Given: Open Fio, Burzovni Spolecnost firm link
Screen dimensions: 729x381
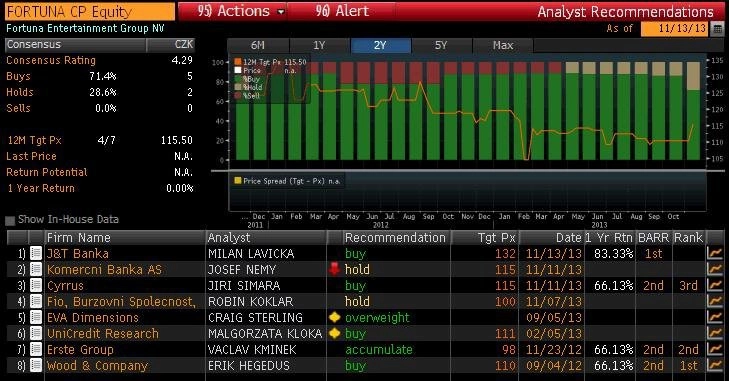Looking at the screenshot, I should (121, 301).
